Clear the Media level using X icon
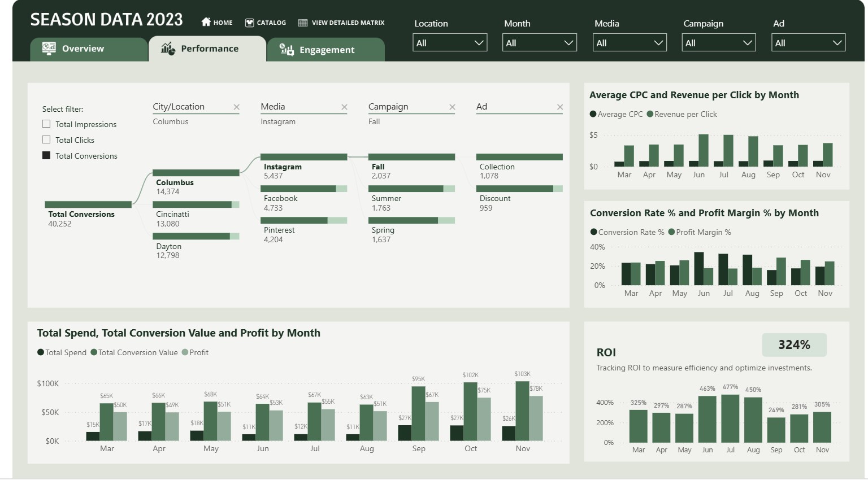 [x=344, y=107]
